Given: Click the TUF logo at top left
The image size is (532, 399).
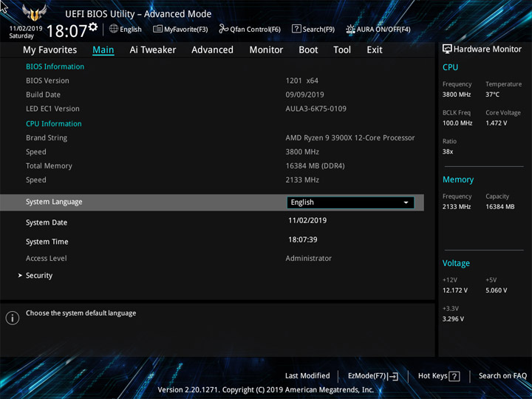Looking at the screenshot, I should [x=34, y=13].
